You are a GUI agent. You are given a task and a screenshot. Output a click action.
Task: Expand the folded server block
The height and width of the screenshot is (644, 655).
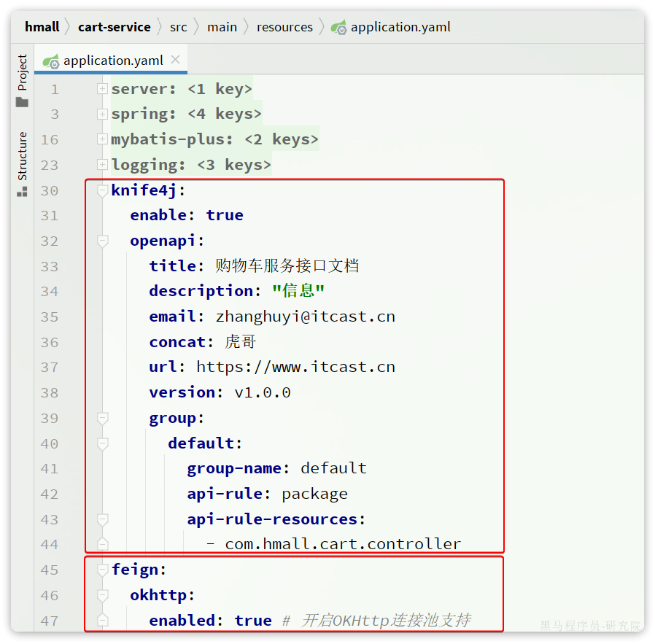(102, 89)
